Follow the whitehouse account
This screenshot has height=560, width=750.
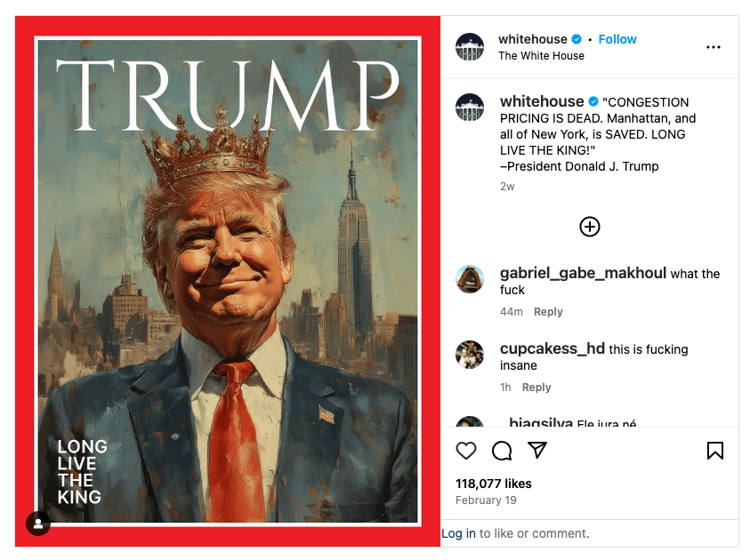coord(617,39)
